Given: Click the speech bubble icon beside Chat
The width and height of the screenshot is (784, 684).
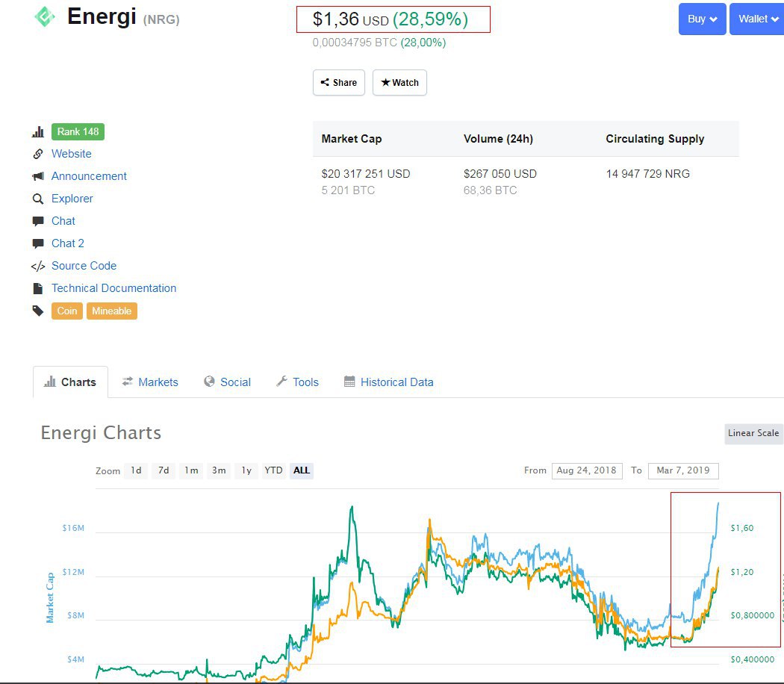Looking at the screenshot, I should [x=38, y=221].
